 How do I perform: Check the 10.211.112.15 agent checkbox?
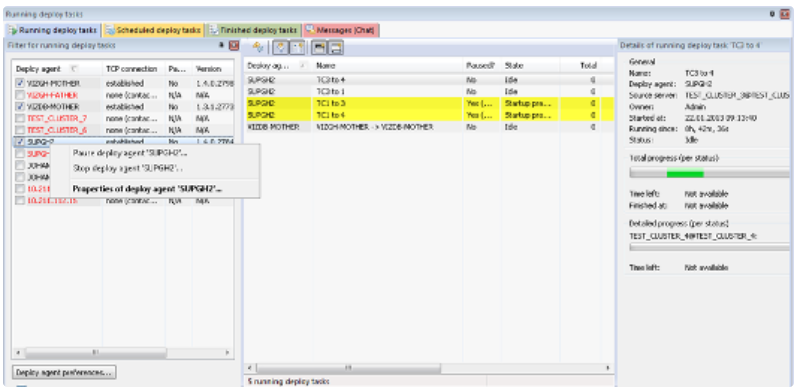pos(20,200)
